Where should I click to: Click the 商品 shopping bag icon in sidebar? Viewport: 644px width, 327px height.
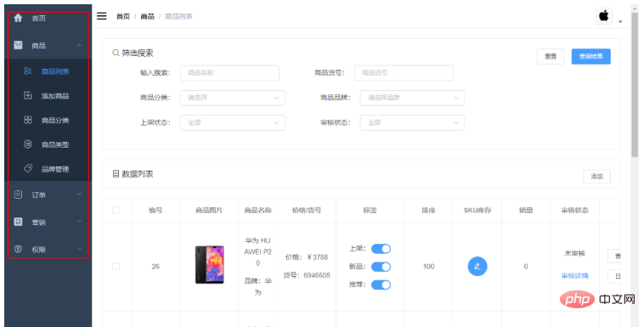[x=18, y=45]
